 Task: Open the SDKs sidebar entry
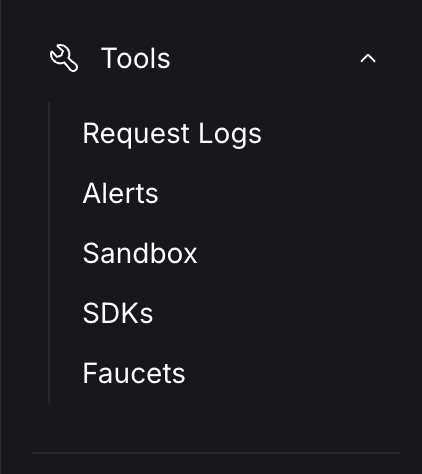[x=118, y=313]
